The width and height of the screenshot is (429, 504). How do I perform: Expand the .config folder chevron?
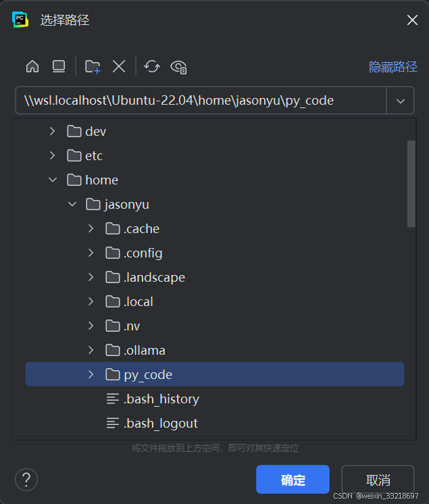click(x=91, y=253)
